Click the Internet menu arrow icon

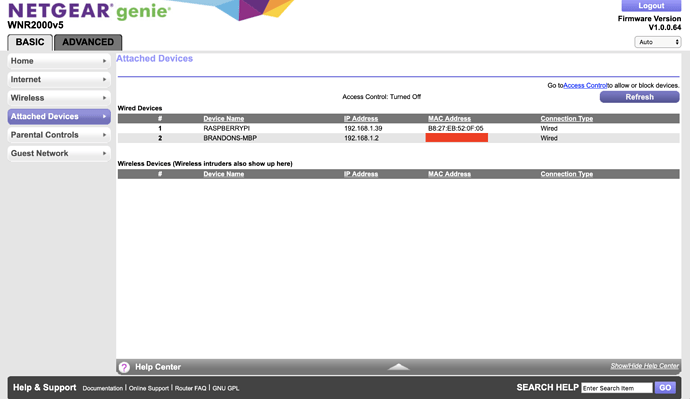[x=104, y=80]
